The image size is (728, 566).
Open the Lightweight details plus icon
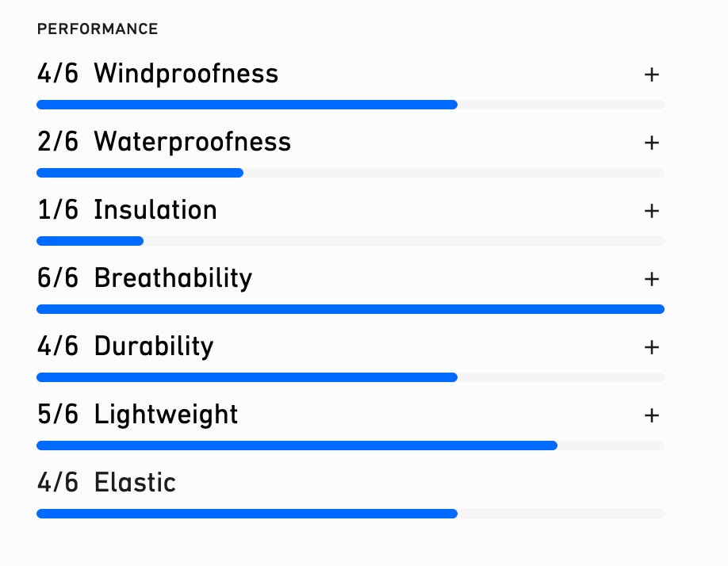point(651,415)
